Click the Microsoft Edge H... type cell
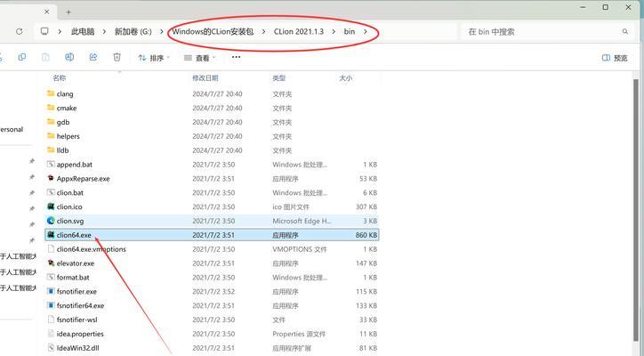Viewport: 644px width, 356px height. tap(302, 221)
